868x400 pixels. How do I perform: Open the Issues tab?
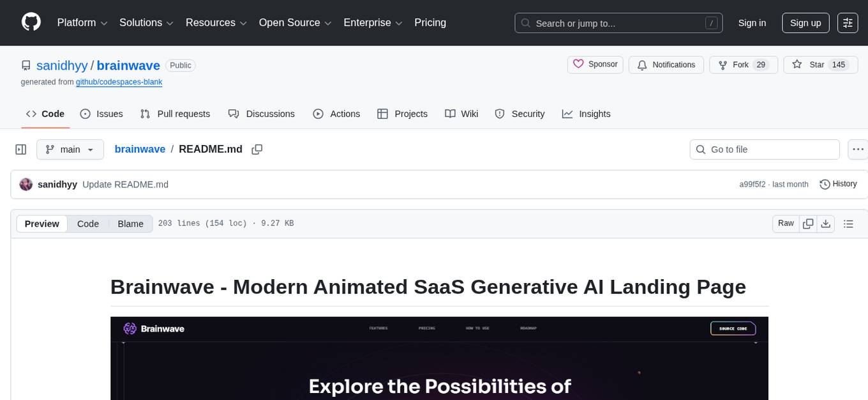[101, 114]
